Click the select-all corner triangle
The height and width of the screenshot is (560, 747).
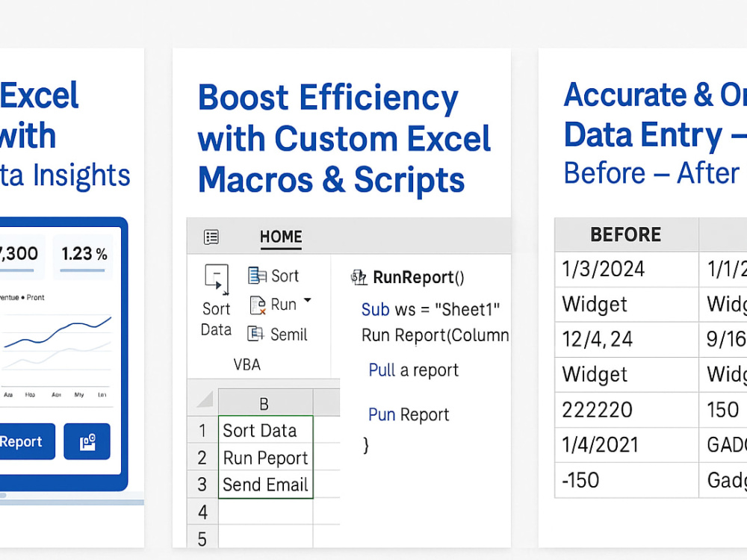pyautogui.click(x=205, y=399)
